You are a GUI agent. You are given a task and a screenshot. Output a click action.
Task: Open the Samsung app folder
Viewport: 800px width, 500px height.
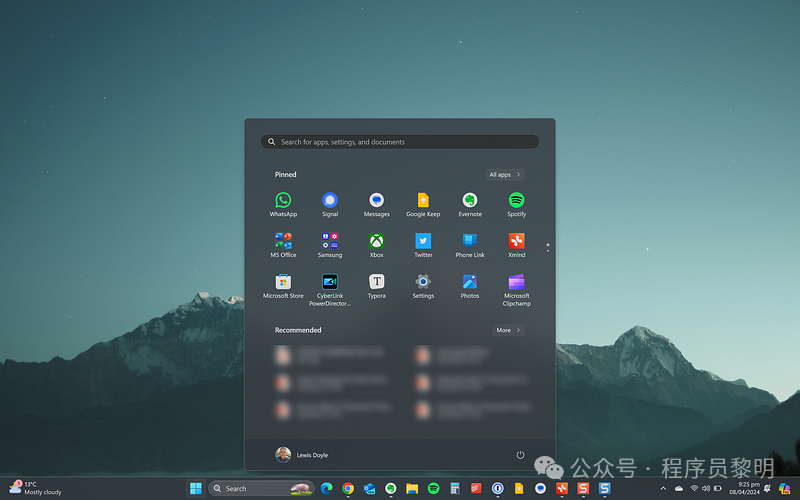pos(330,245)
